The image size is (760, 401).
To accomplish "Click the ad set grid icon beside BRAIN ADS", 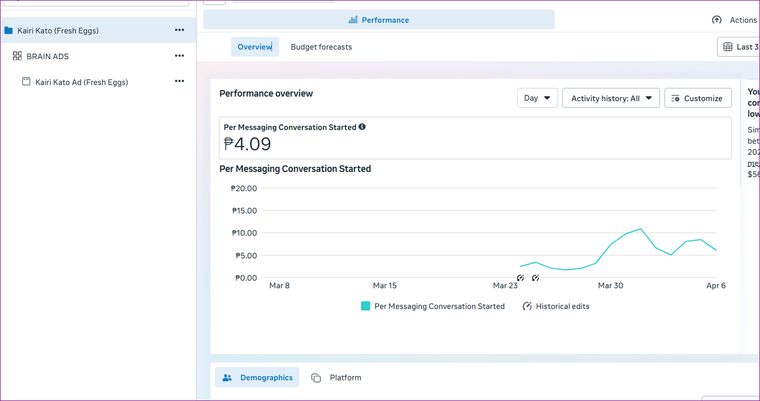I will pyautogui.click(x=17, y=56).
